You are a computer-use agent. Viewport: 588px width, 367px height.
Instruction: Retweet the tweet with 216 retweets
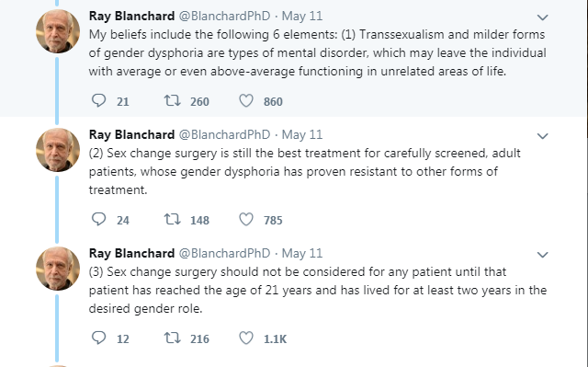(173, 338)
